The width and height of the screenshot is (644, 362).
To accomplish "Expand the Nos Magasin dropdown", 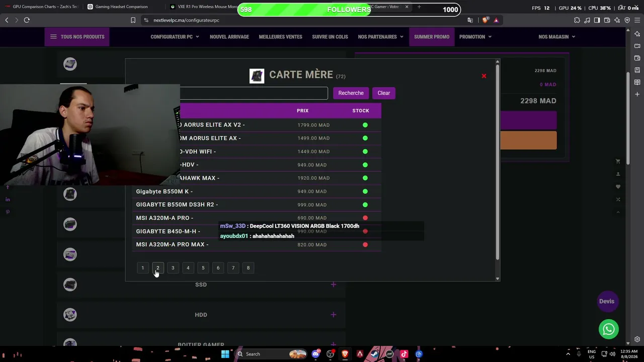I will point(557,37).
